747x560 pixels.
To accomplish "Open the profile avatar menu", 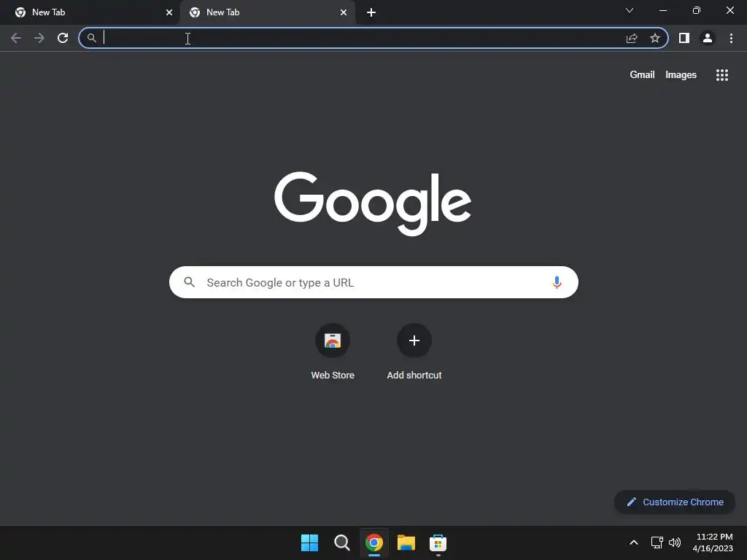I will pyautogui.click(x=708, y=38).
